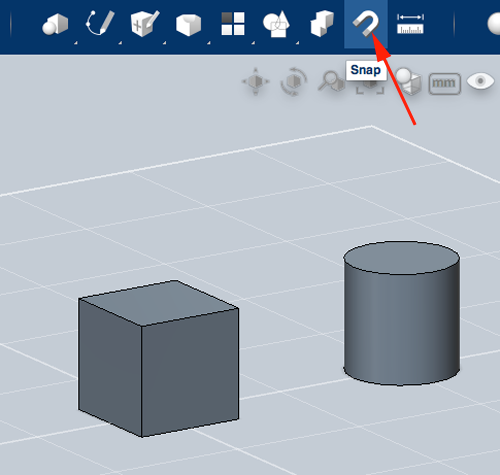Viewport: 500px width, 475px height.
Task: Select the Measure ruler tool
Action: click(x=410, y=24)
